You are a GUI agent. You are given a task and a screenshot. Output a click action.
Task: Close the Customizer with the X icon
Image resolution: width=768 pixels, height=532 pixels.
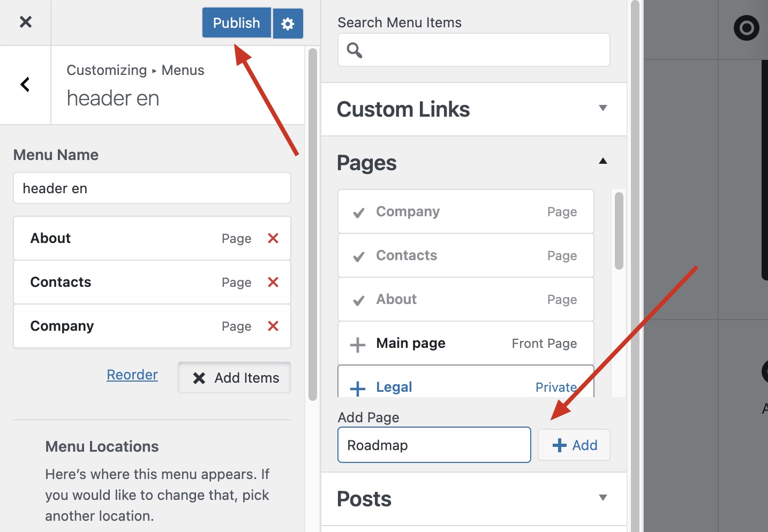coord(25,22)
